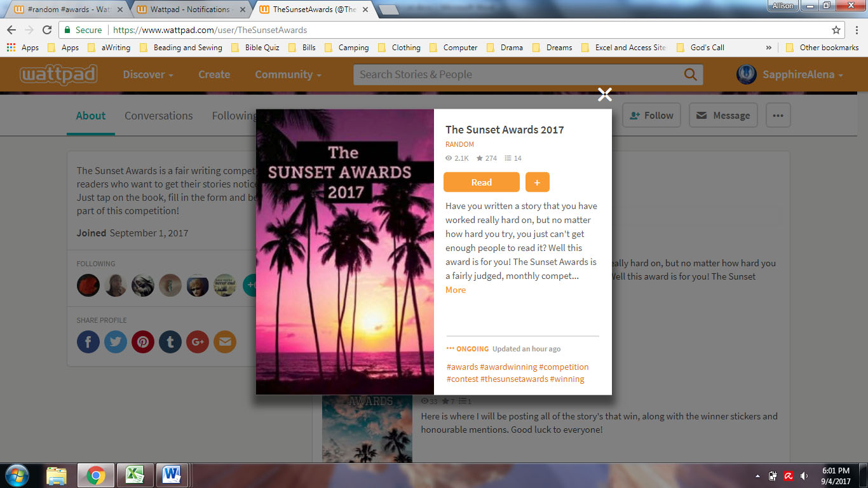Open the Apps grid shortcut in bookmarks bar
The width and height of the screenshot is (868, 488).
(x=23, y=48)
